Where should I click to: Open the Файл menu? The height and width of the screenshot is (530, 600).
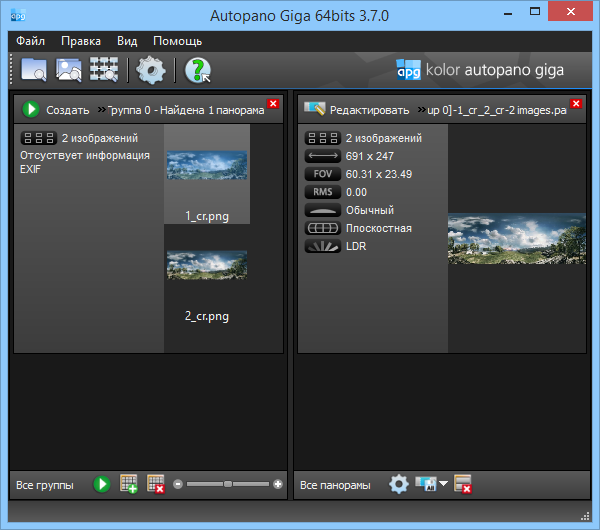coord(30,41)
